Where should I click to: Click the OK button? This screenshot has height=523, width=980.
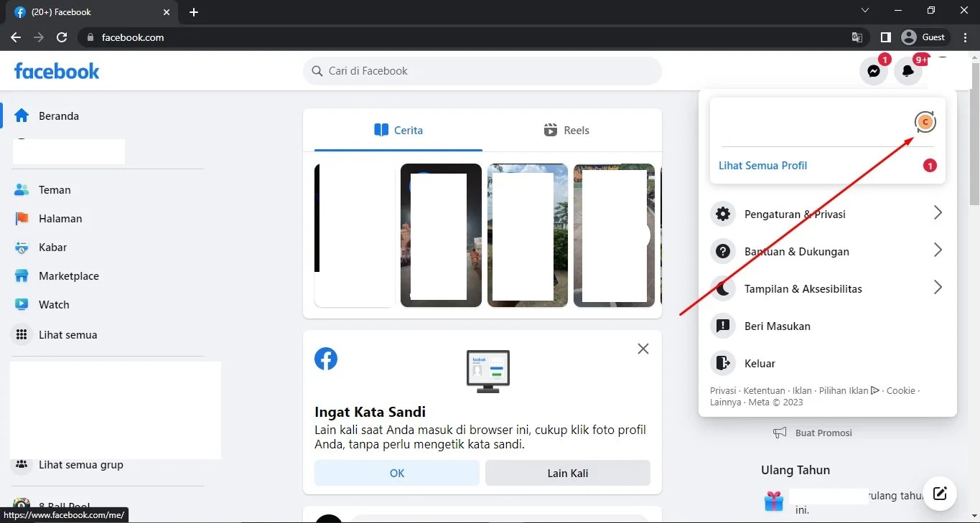[397, 473]
